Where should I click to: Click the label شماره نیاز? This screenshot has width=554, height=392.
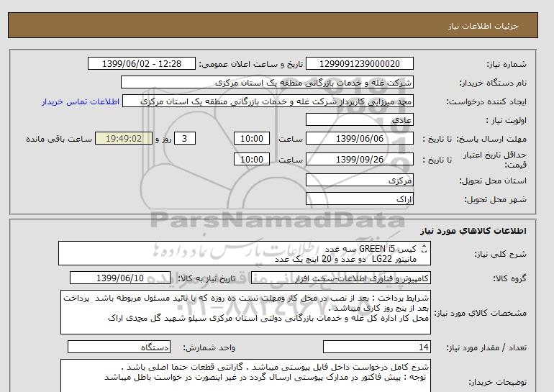[507, 64]
